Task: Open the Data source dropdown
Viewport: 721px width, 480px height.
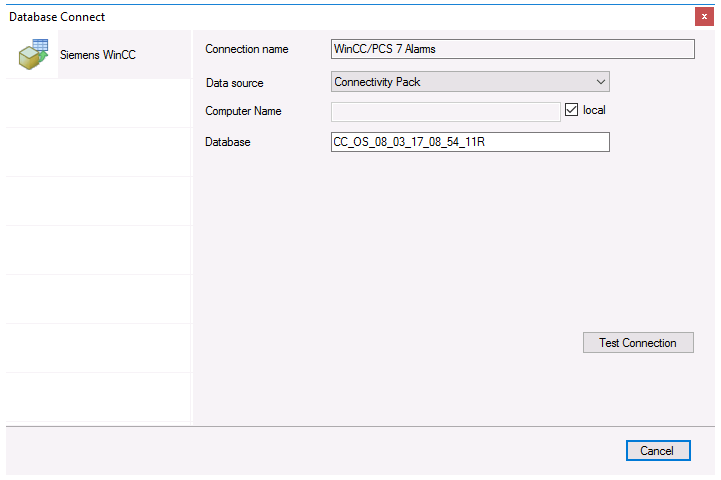Action: coord(470,81)
